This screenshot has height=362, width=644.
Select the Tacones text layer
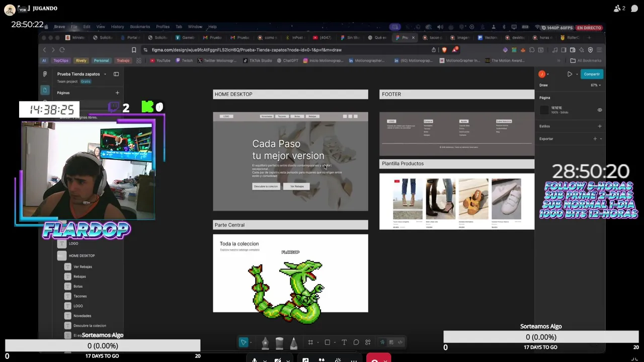(x=80, y=296)
